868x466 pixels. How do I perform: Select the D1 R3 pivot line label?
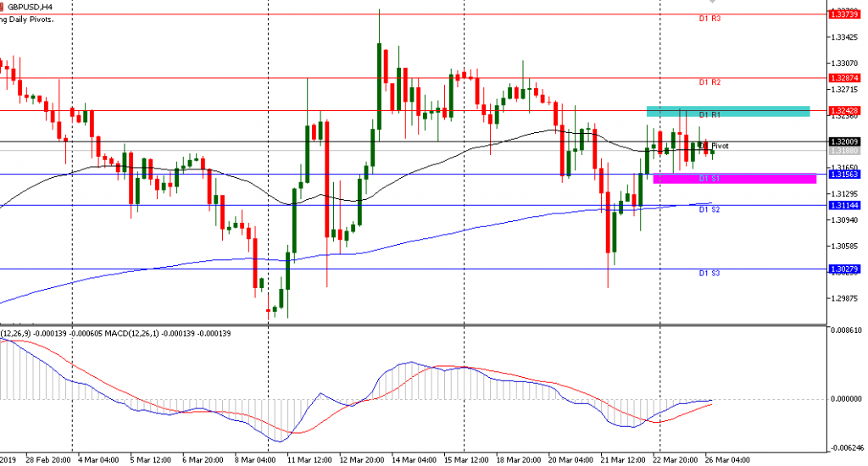[x=709, y=19]
